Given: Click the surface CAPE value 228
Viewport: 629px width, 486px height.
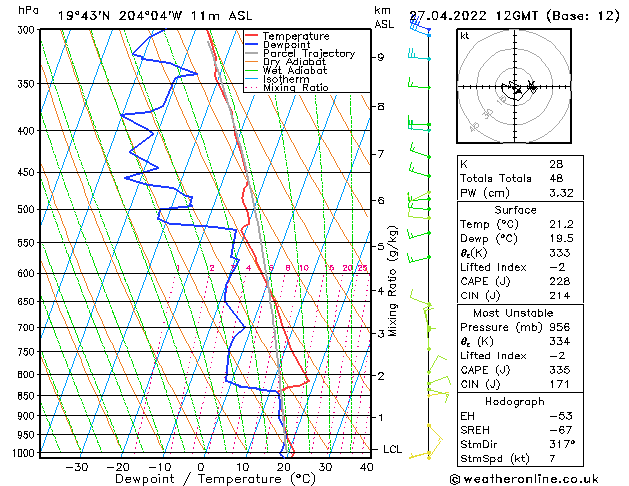Looking at the screenshot, I should click(560, 281).
